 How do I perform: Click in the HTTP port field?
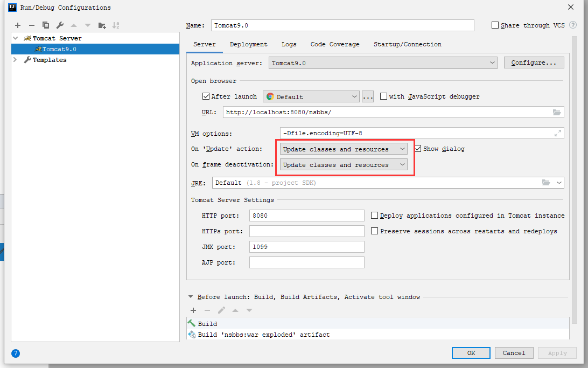[x=306, y=216]
